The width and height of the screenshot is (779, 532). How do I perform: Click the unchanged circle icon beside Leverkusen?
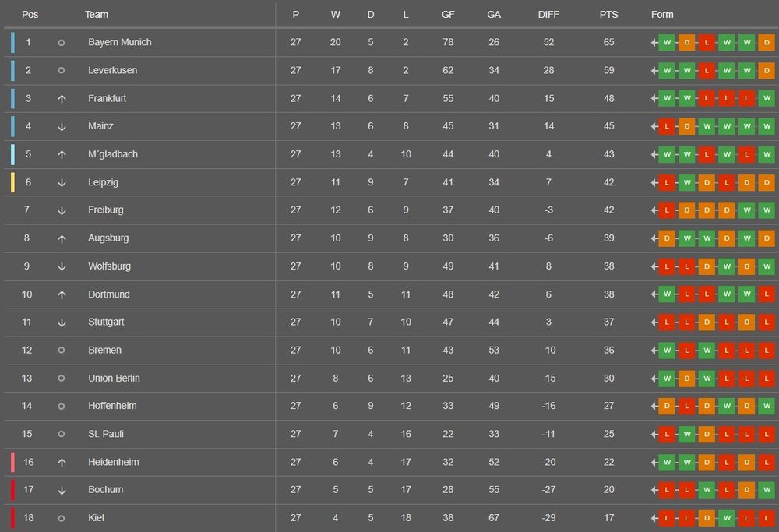click(x=61, y=71)
